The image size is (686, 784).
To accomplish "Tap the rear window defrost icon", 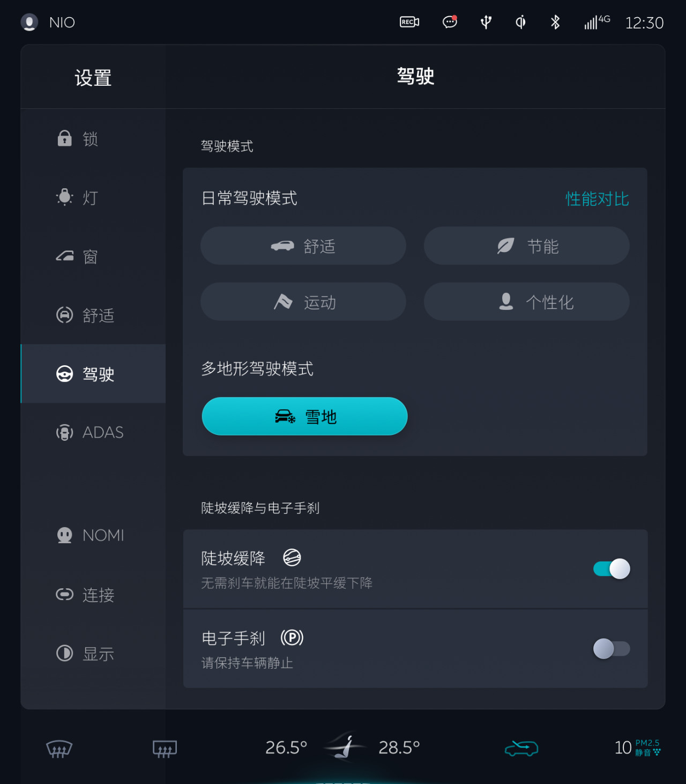I will (165, 749).
